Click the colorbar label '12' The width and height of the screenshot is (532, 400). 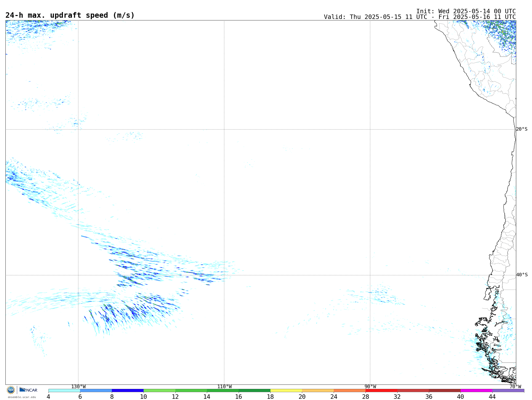(x=175, y=397)
